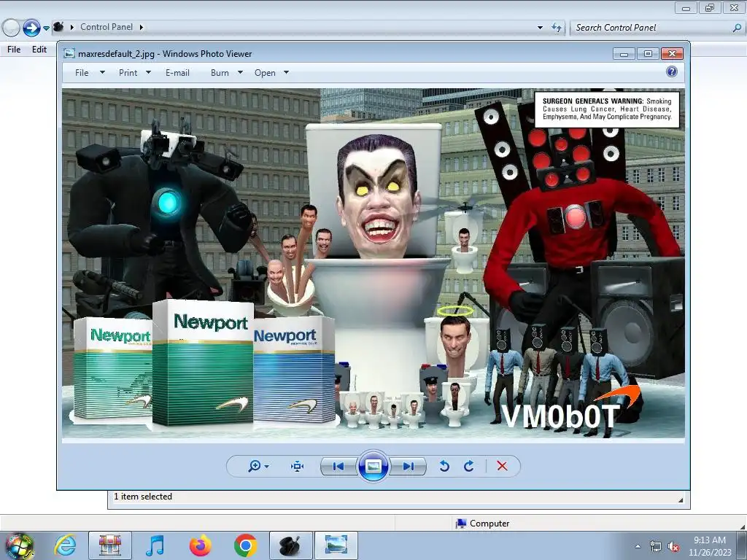
Task: Click the displayed photo in the viewer
Action: point(373,263)
